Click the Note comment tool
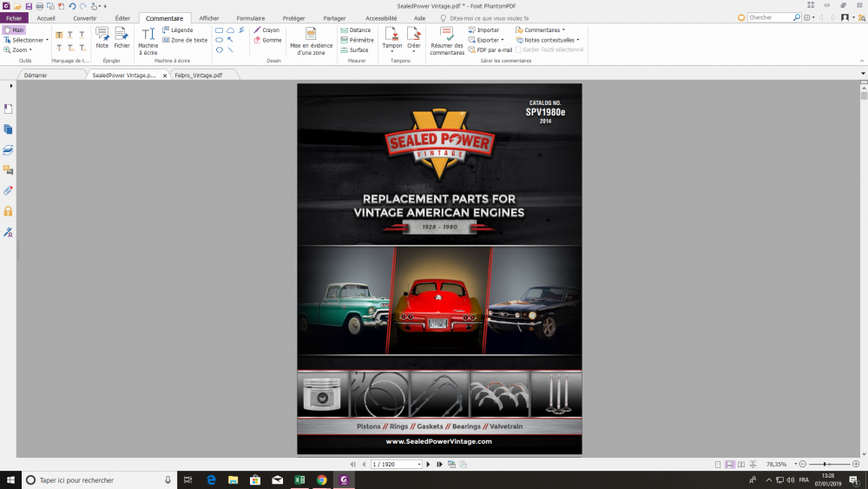The width and height of the screenshot is (868, 489). (102, 37)
